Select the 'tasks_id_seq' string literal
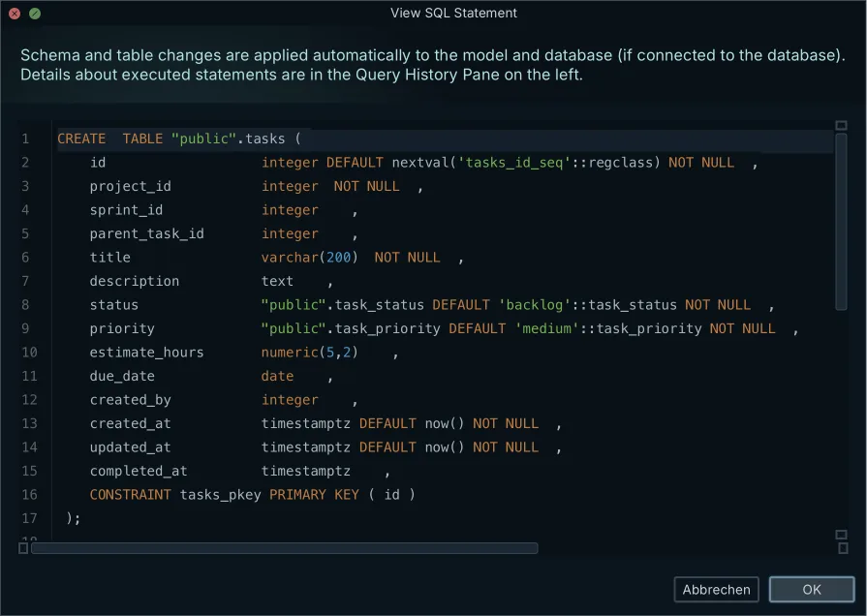The width and height of the screenshot is (867, 616). [x=513, y=163]
